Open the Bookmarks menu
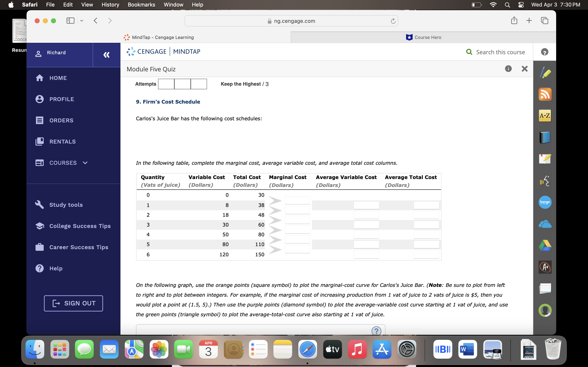Screen dimensions: 588x367 [x=142, y=5]
